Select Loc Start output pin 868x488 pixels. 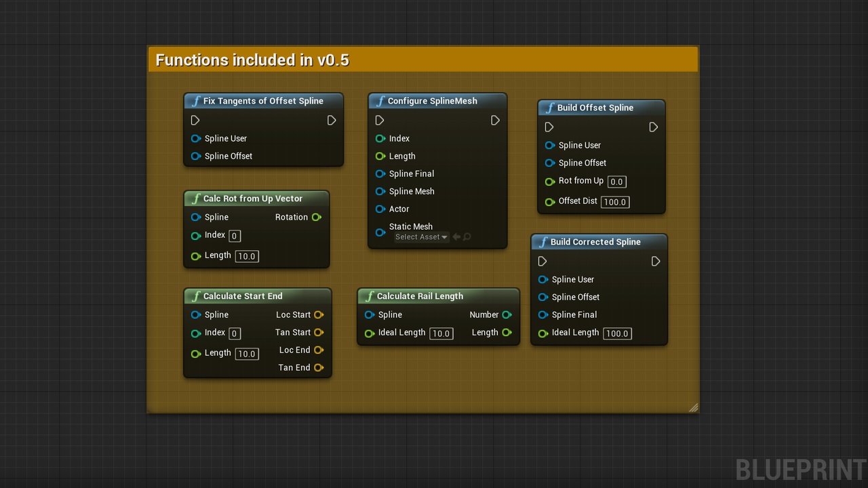tap(319, 314)
